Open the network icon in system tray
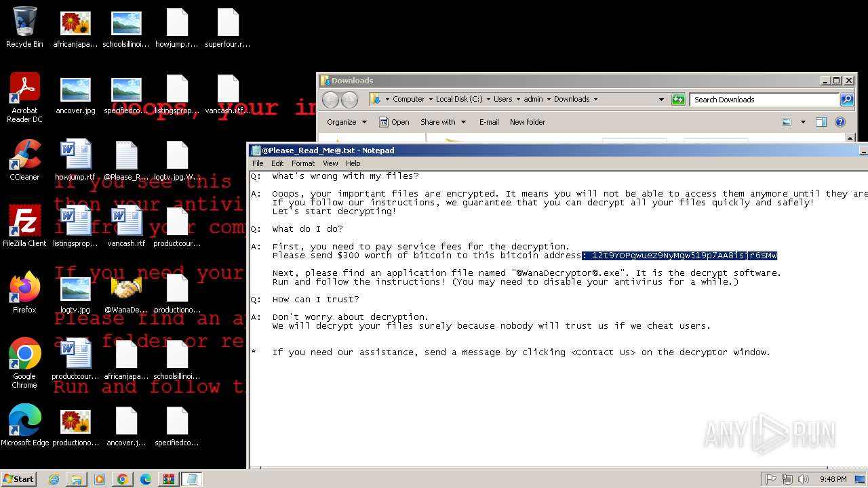 787,479
